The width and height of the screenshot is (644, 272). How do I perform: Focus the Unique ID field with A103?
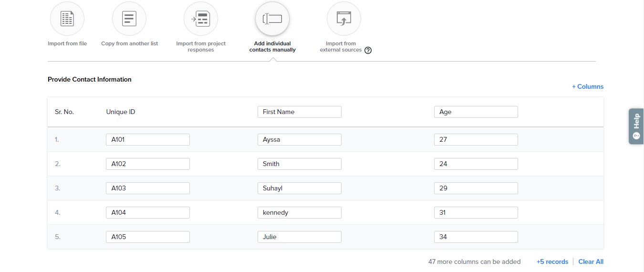148,188
